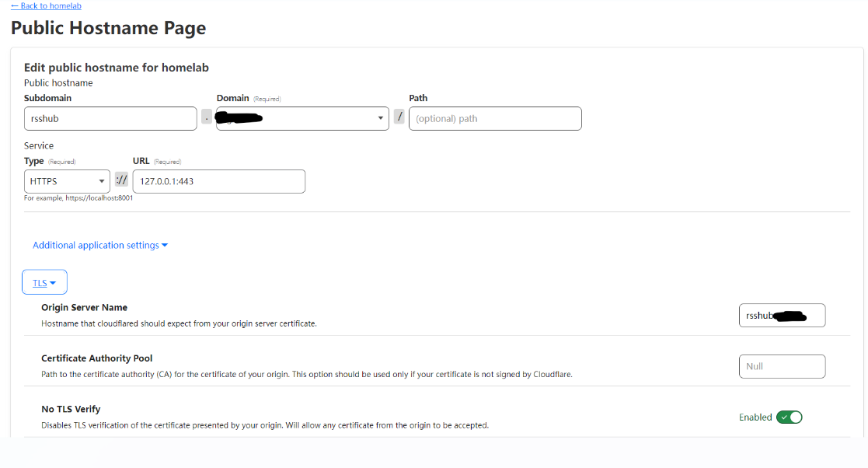Click the slash separator before the Path field
Screen dimensions: 868x468
pyautogui.click(x=399, y=118)
